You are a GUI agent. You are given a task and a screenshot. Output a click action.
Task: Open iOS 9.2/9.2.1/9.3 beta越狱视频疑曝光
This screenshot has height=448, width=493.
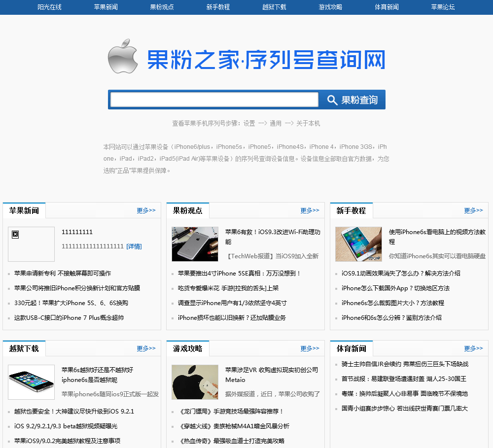click(66, 426)
